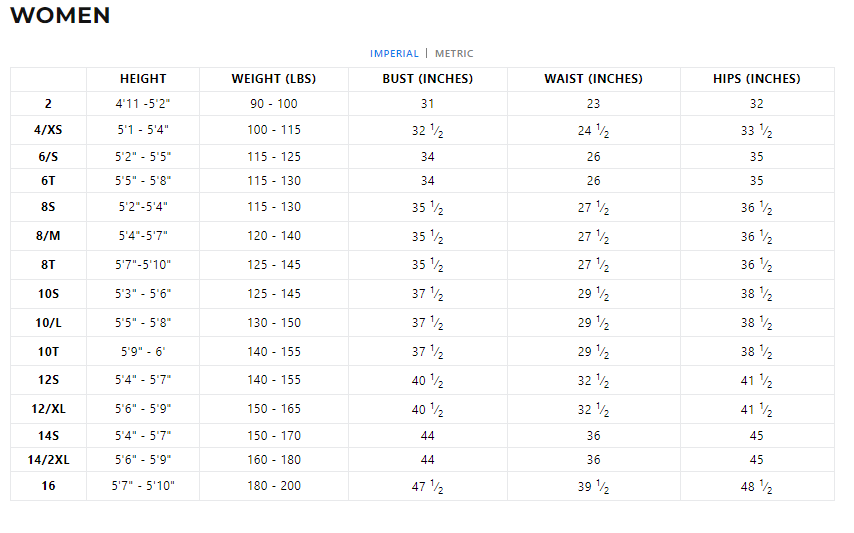Click the 6/S size row label

(x=48, y=157)
